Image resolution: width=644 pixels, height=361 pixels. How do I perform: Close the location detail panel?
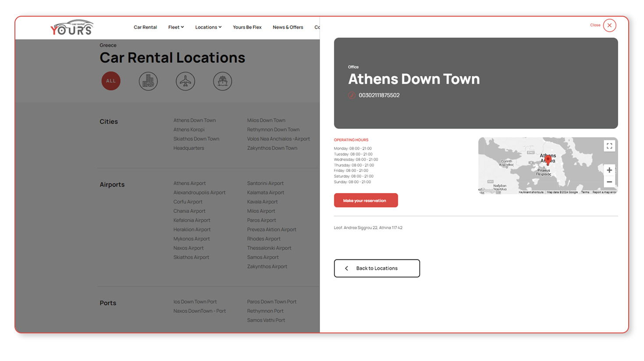(x=609, y=25)
